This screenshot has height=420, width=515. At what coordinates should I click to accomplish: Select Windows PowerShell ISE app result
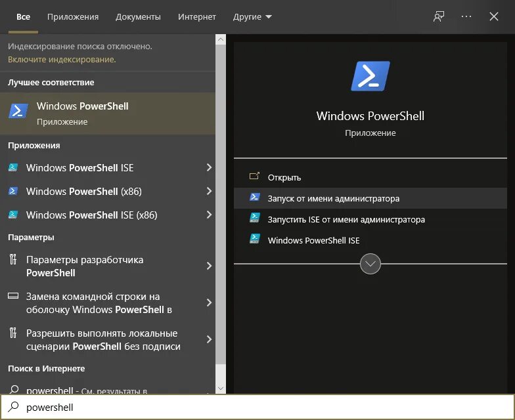pos(108,168)
